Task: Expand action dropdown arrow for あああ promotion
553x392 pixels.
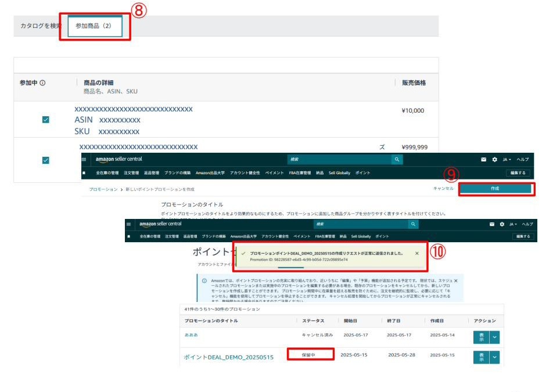Action: (x=494, y=337)
